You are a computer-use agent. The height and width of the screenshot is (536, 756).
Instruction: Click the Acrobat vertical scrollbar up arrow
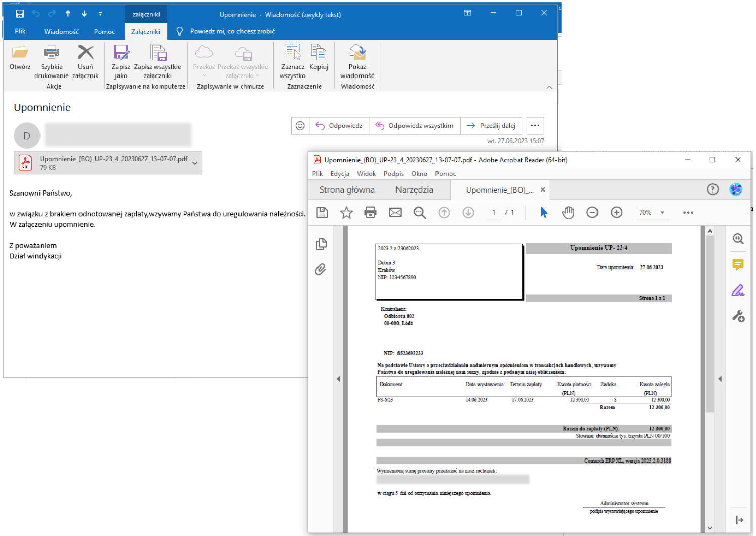(x=710, y=231)
